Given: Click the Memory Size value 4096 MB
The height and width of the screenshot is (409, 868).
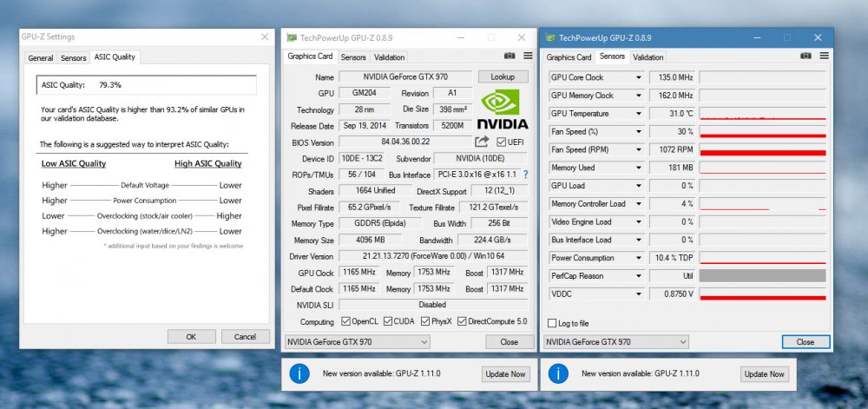Looking at the screenshot, I should click(x=370, y=241).
